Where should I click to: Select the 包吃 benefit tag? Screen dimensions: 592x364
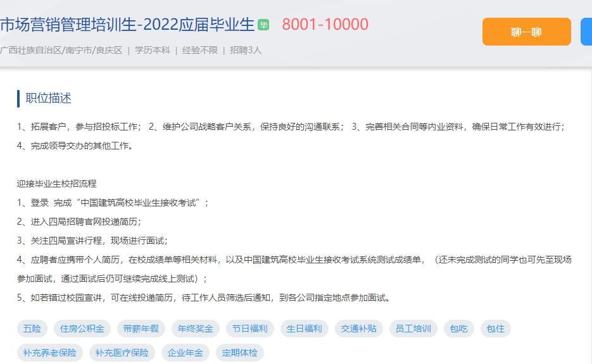tap(459, 329)
